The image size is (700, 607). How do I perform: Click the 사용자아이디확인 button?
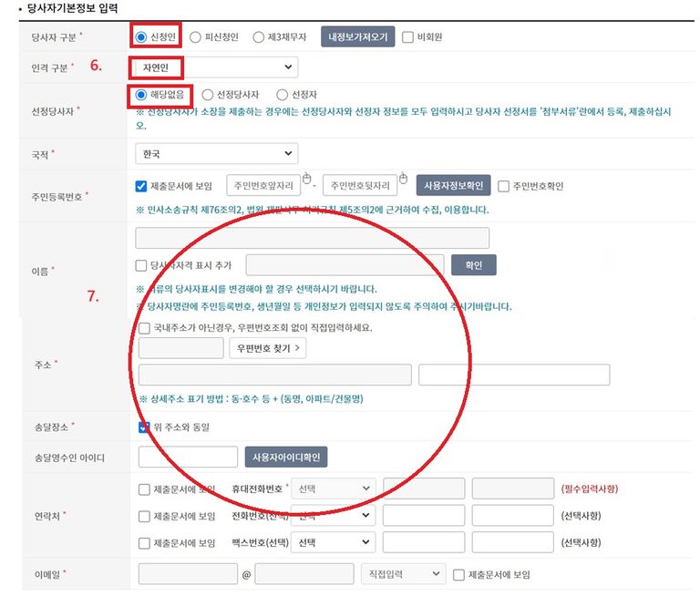(286, 457)
